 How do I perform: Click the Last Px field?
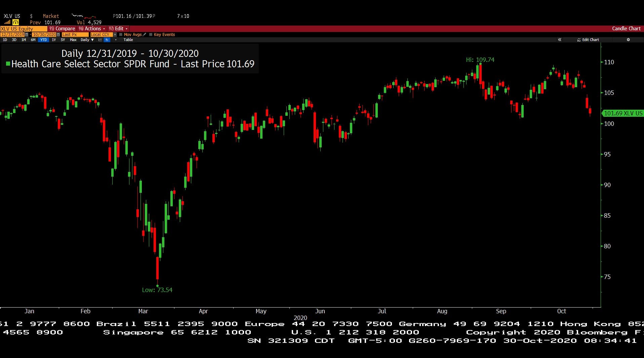[75, 35]
